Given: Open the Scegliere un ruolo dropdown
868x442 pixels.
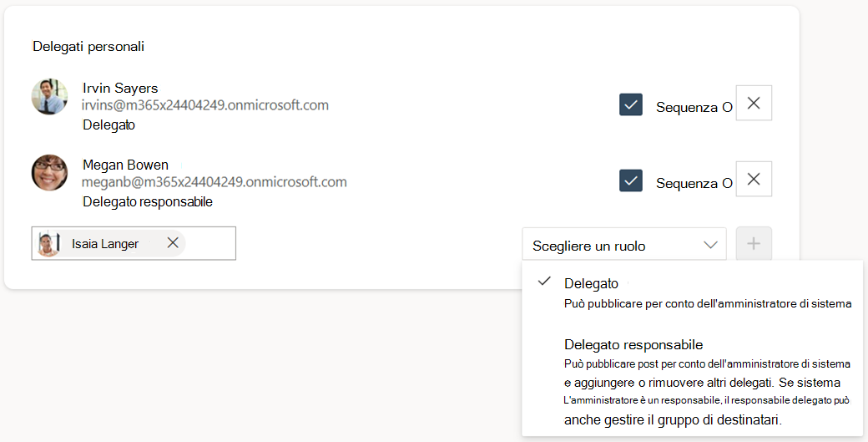Looking at the screenshot, I should [624, 244].
